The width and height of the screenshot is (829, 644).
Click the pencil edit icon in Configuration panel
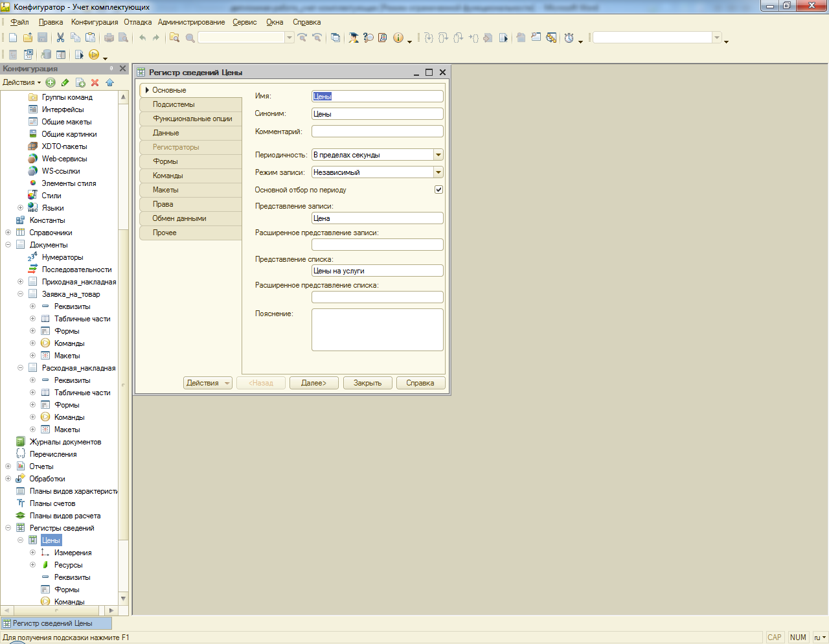tap(65, 82)
